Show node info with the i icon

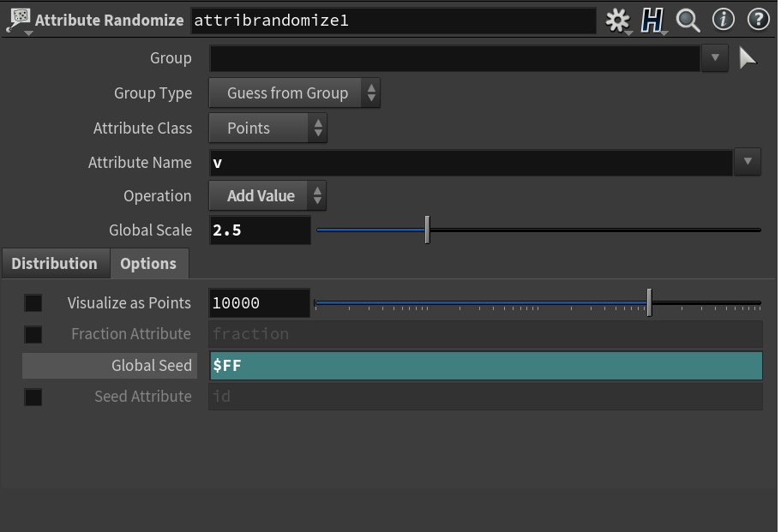click(723, 20)
